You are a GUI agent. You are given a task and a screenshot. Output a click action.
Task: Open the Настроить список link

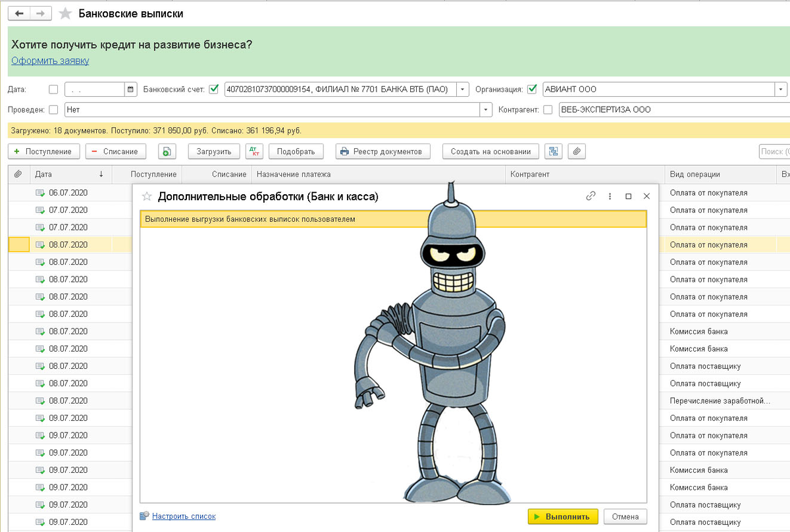184,516
